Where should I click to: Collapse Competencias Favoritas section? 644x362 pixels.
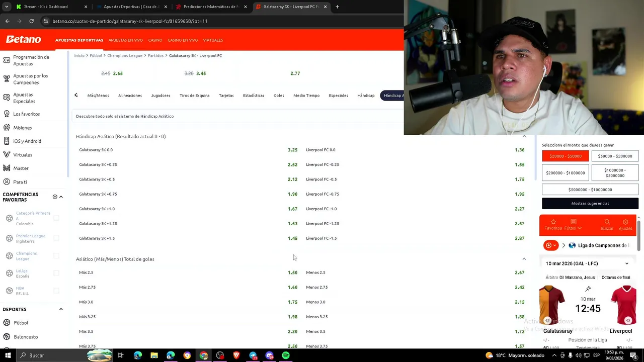pos(61,197)
